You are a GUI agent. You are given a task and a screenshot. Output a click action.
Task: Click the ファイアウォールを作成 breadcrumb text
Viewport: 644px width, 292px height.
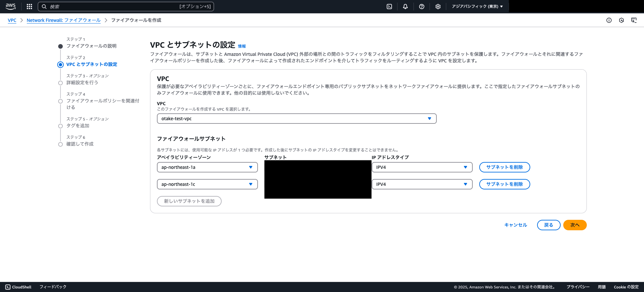136,20
